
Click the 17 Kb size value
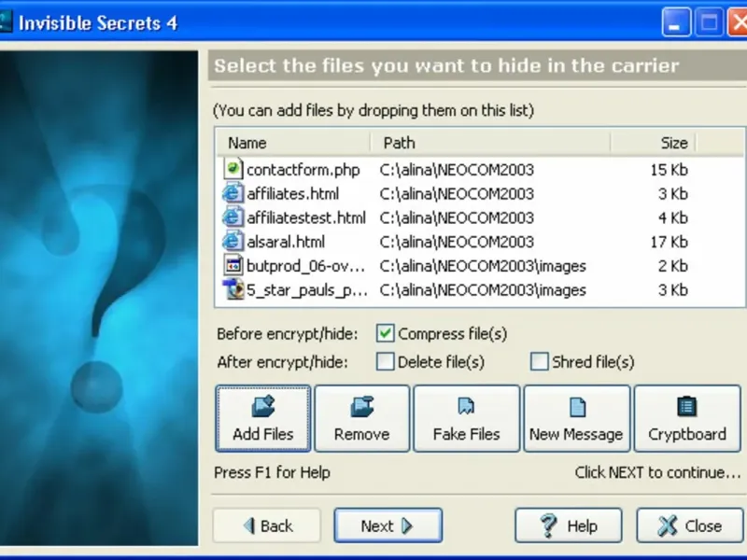pyautogui.click(x=669, y=242)
